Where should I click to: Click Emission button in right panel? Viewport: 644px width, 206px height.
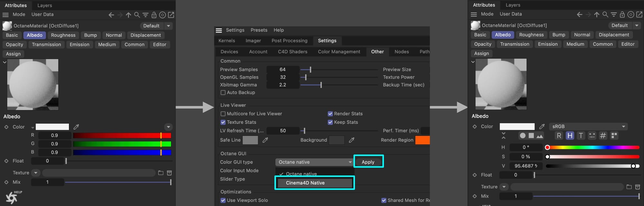tap(548, 44)
